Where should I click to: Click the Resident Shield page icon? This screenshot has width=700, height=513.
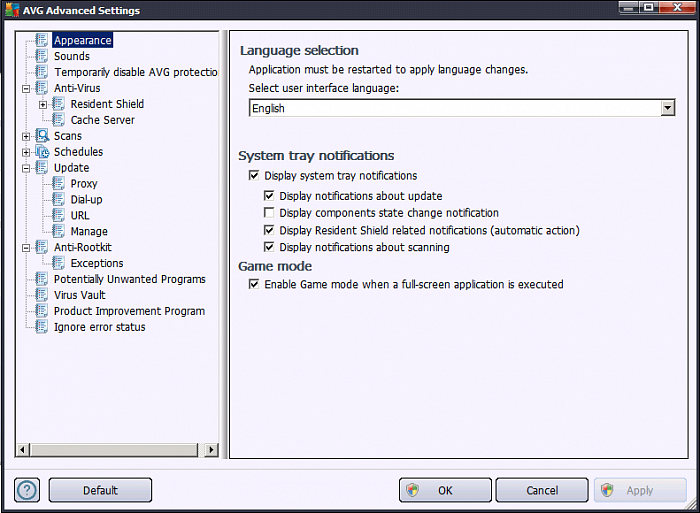click(58, 104)
